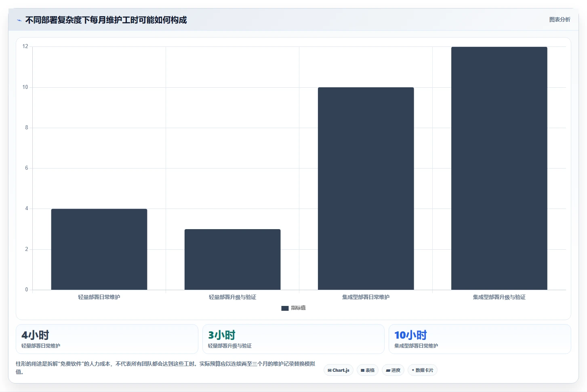Click the 表格 tag chip

368,370
